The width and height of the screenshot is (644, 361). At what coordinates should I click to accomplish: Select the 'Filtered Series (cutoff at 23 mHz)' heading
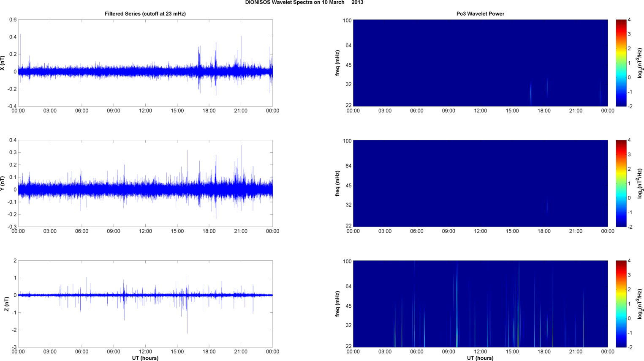(145, 14)
